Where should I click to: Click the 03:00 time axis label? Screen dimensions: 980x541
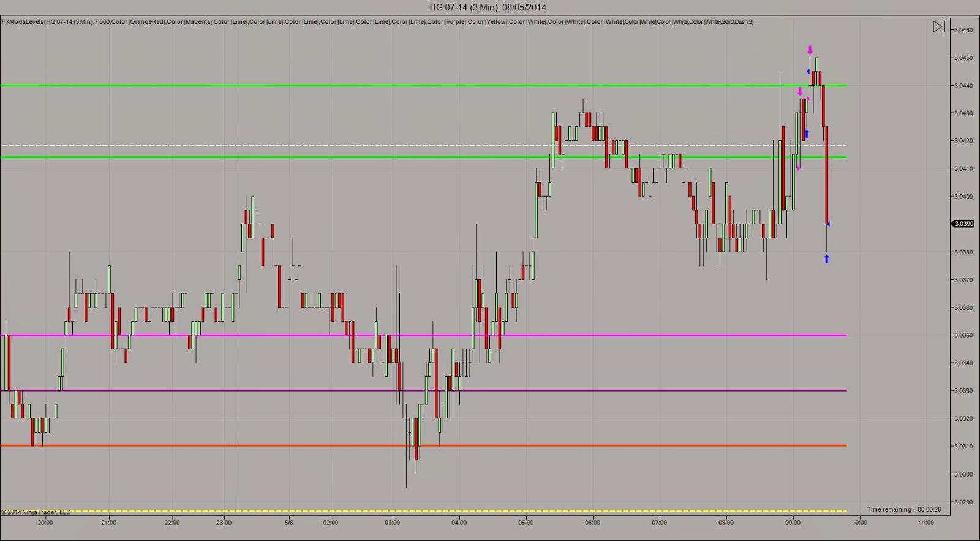(x=392, y=523)
